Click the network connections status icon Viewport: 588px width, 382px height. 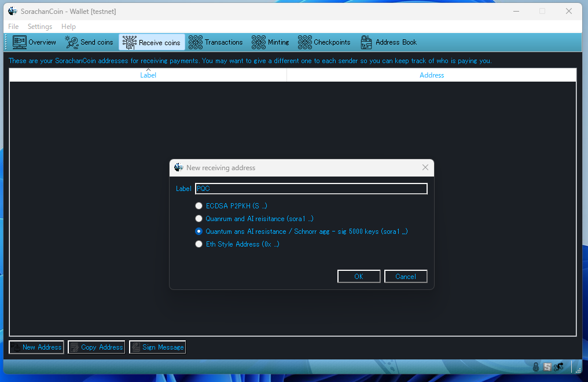click(x=558, y=367)
